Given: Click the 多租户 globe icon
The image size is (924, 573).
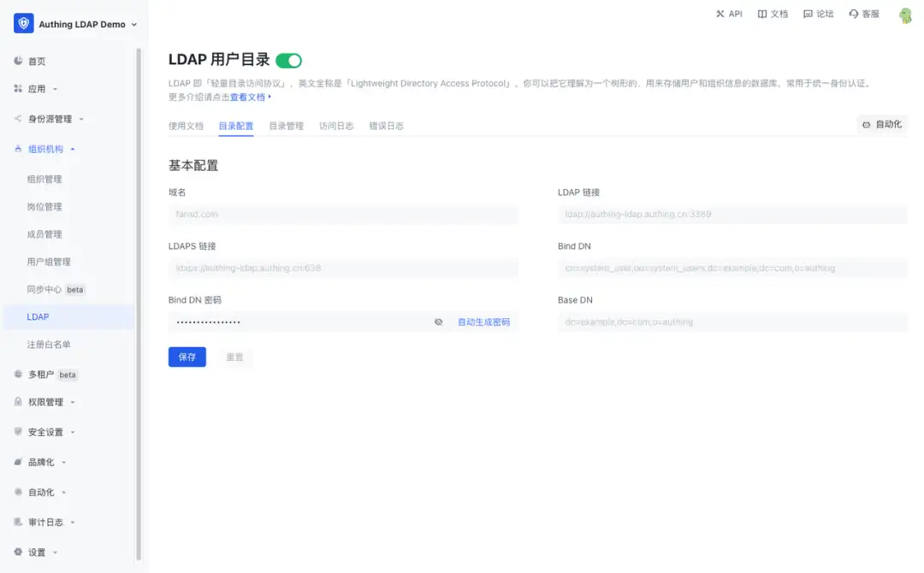Looking at the screenshot, I should 18,374.
